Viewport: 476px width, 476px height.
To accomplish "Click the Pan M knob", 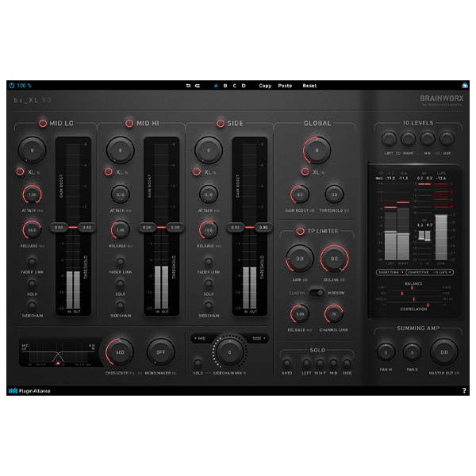I will click(386, 352).
